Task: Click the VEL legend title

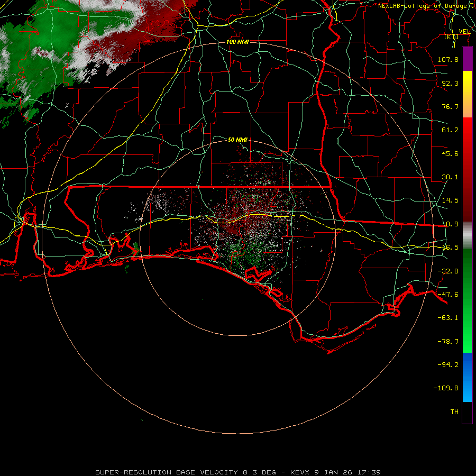Action: [464, 32]
